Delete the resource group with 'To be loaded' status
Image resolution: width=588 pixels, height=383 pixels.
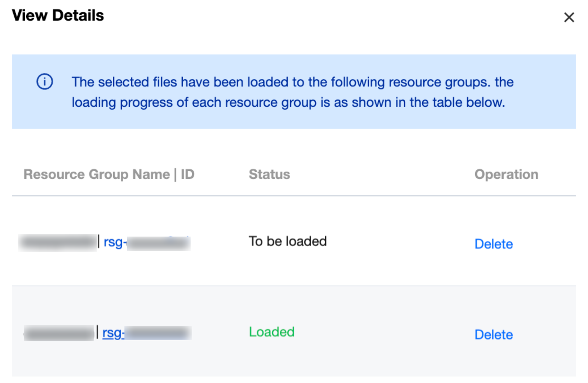[493, 244]
